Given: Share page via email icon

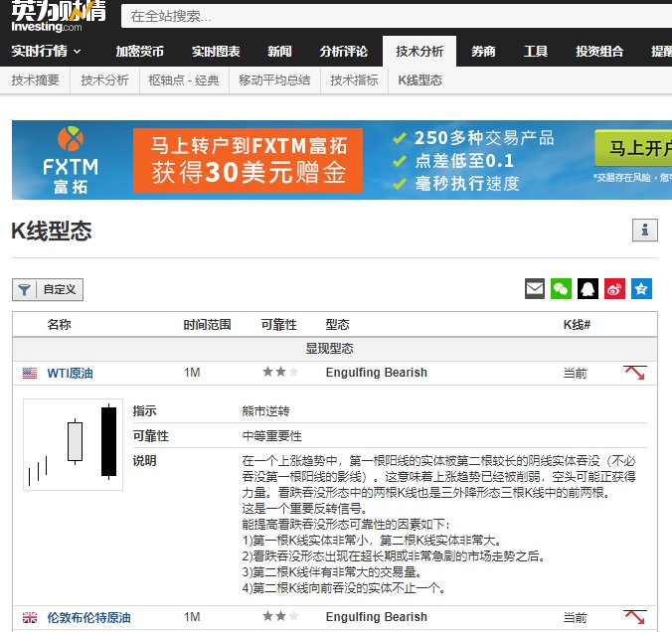Looking at the screenshot, I should (535, 289).
